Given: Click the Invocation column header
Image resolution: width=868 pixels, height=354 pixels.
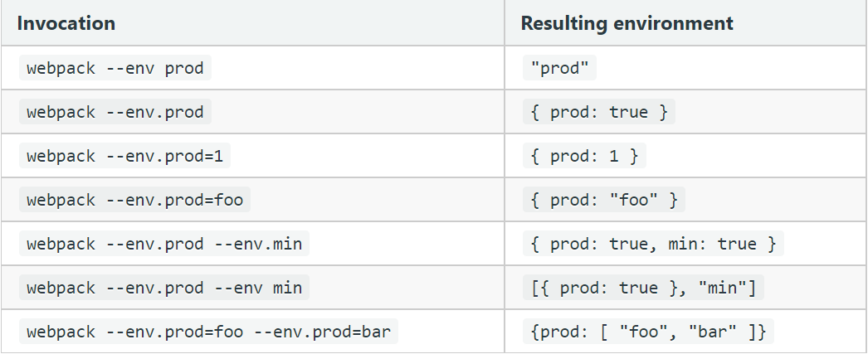Looking at the screenshot, I should click(x=66, y=23).
